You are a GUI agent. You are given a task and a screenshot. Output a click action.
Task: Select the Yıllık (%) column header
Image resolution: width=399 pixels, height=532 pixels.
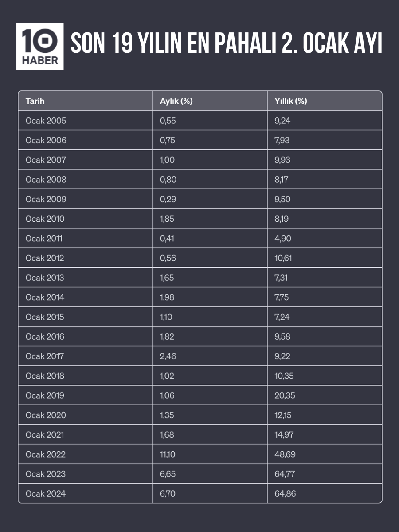(290, 101)
